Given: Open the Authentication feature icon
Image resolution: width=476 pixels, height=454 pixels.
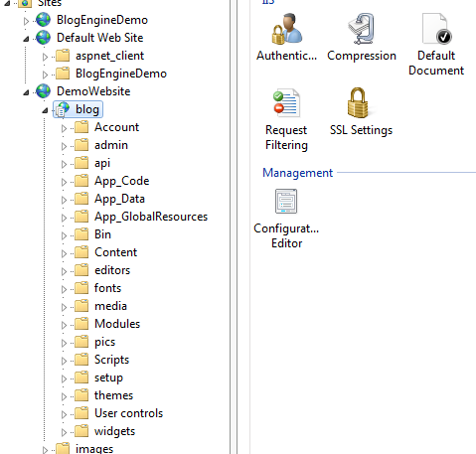Looking at the screenshot, I should click(287, 29).
